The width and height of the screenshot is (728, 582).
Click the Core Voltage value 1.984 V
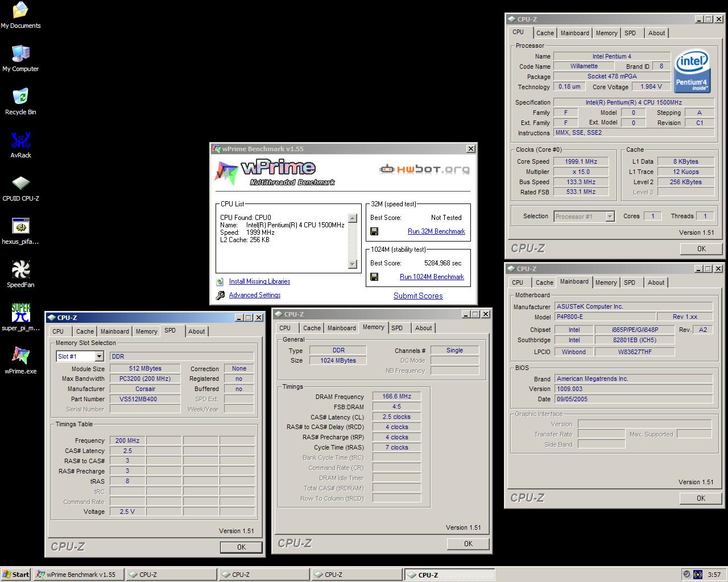pos(651,86)
